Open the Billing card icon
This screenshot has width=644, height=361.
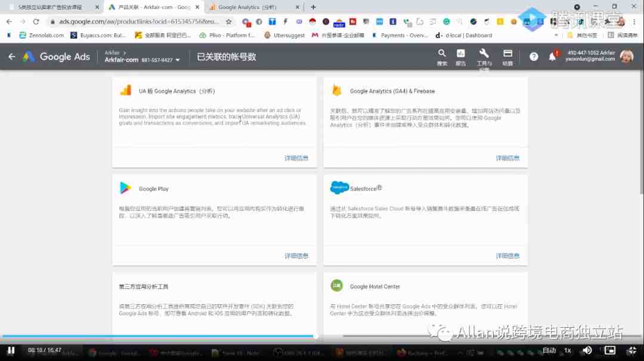coord(507,57)
